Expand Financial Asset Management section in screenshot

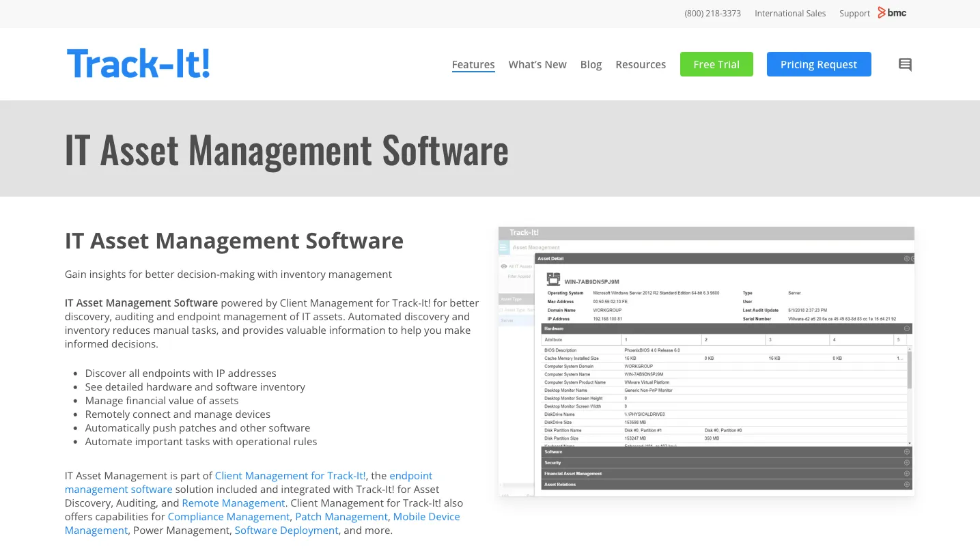point(907,473)
